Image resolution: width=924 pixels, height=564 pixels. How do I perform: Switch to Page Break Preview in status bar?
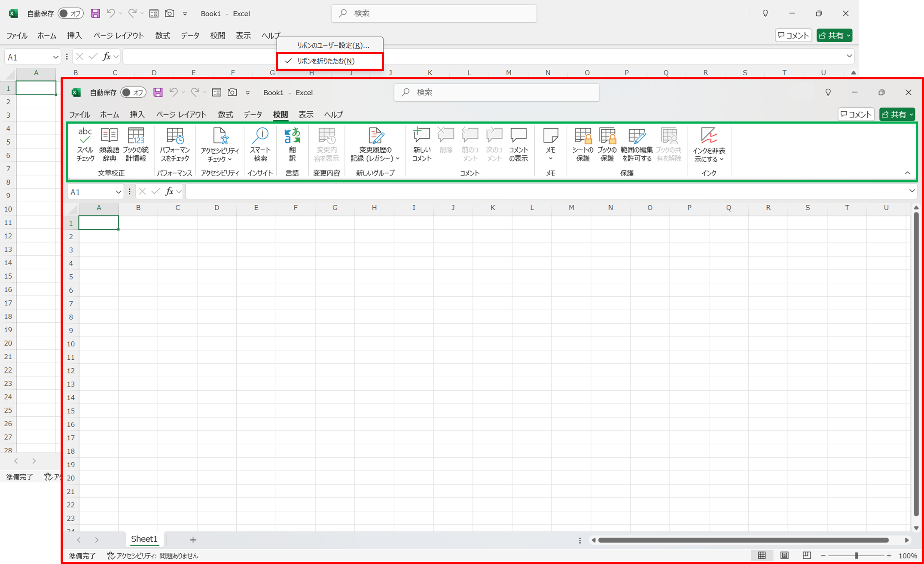806,555
